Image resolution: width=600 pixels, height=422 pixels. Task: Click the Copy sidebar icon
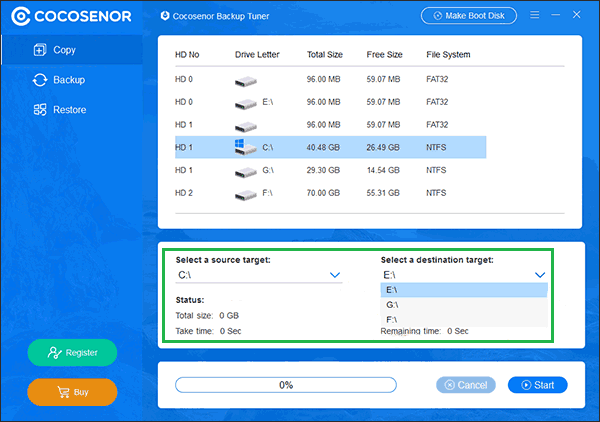coord(40,50)
